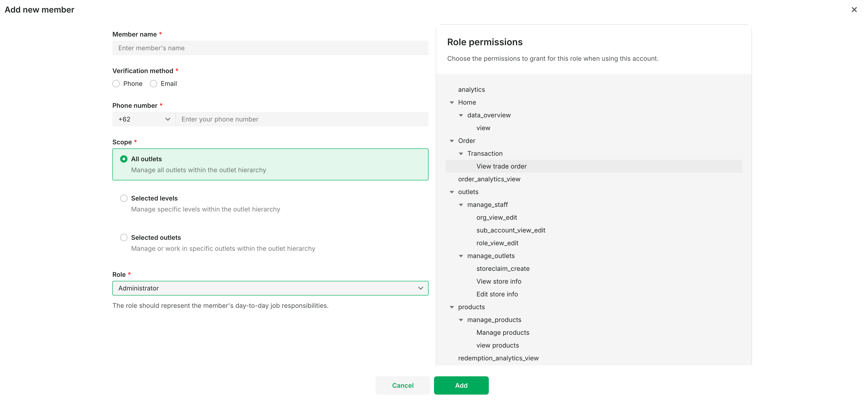The height and width of the screenshot is (401, 868).
Task: Open the Administrator role dropdown
Action: click(x=270, y=288)
